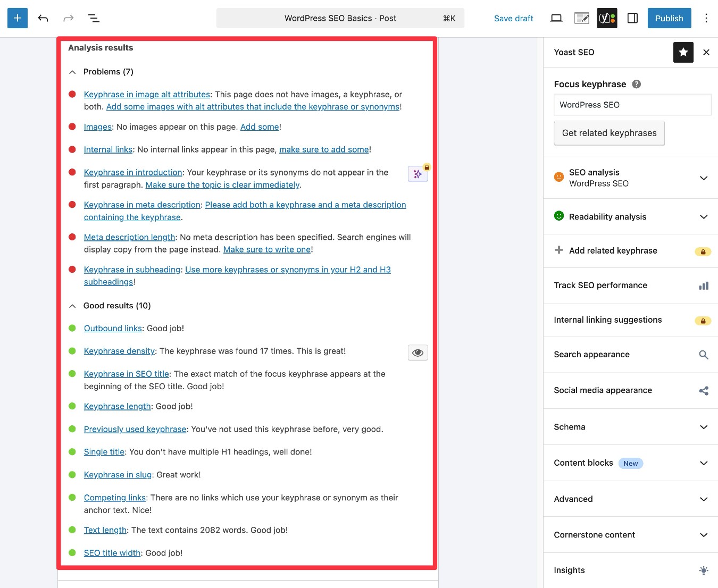Click the Undo arrow in the toolbar

pyautogui.click(x=43, y=18)
